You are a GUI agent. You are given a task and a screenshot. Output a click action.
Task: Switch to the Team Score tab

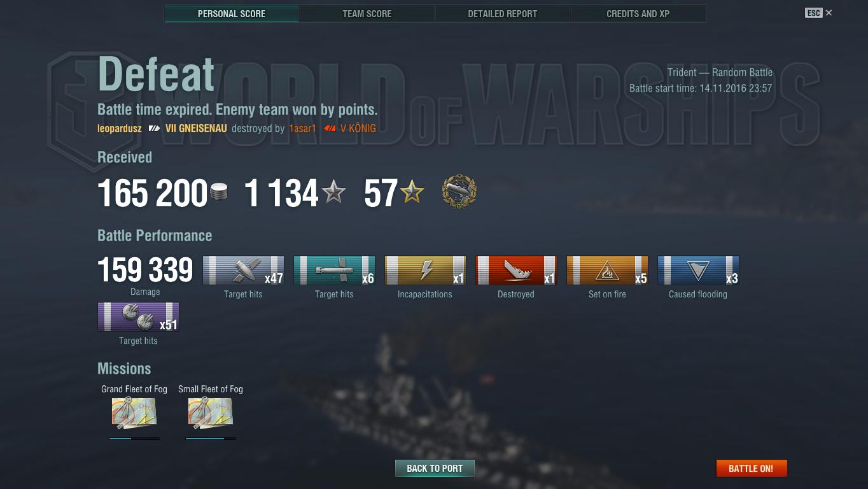[367, 13]
